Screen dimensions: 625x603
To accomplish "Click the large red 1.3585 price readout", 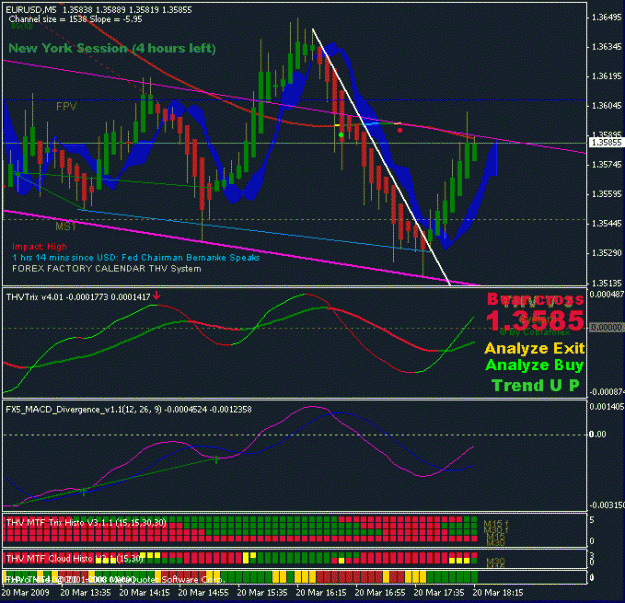I will point(535,320).
